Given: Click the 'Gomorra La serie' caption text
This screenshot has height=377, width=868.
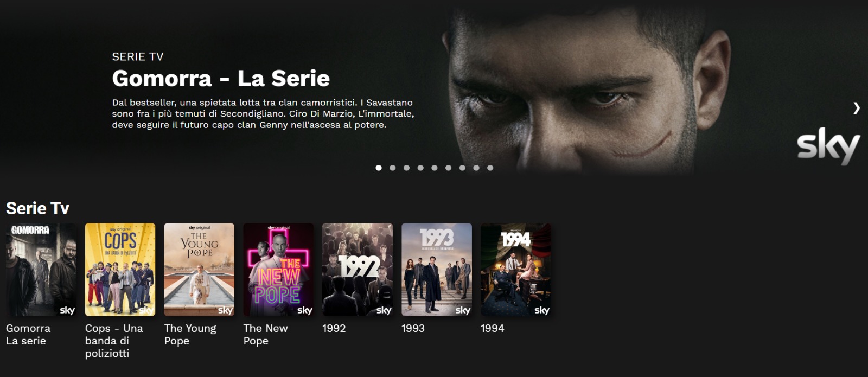Looking at the screenshot, I should [28, 334].
